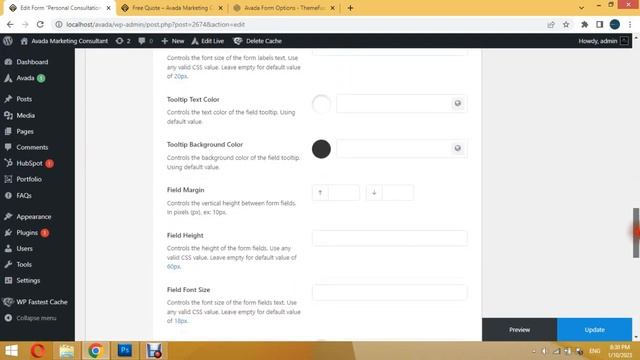This screenshot has height=360, width=640.
Task: Click globe icon for Tooltip Text Color
Action: click(458, 104)
